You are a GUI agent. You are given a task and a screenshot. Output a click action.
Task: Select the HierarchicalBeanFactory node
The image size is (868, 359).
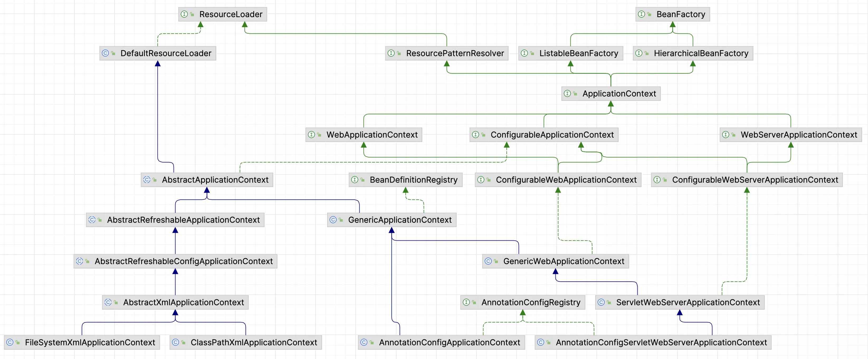click(693, 53)
